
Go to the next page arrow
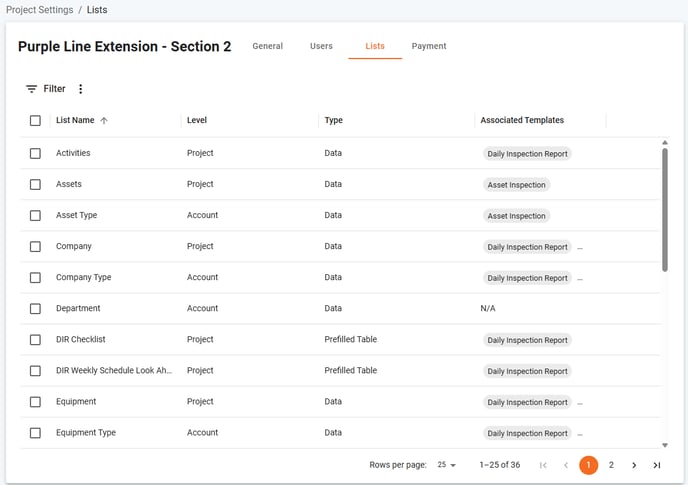pos(634,465)
